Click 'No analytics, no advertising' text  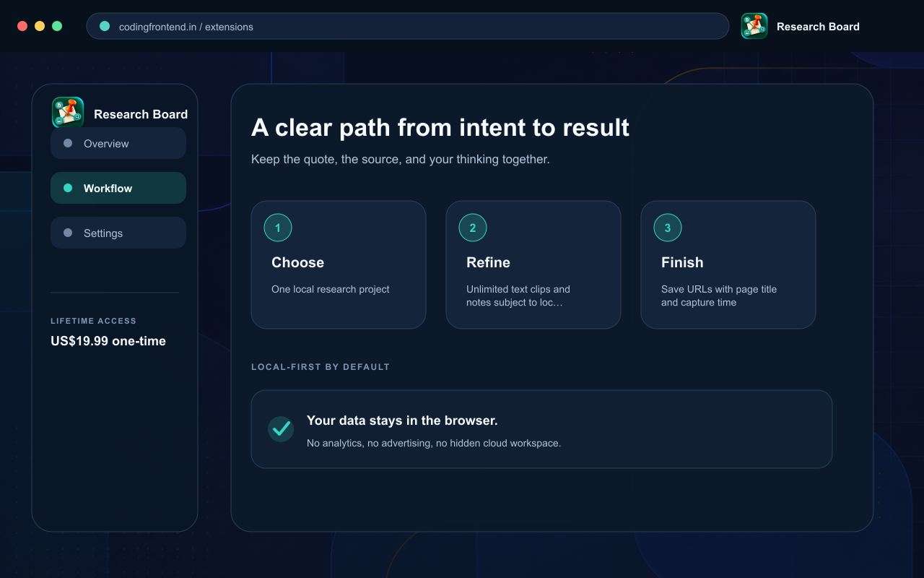click(434, 443)
